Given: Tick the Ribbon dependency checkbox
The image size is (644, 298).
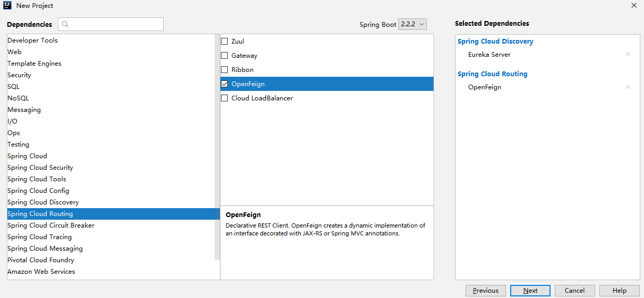Looking at the screenshot, I should click(225, 70).
